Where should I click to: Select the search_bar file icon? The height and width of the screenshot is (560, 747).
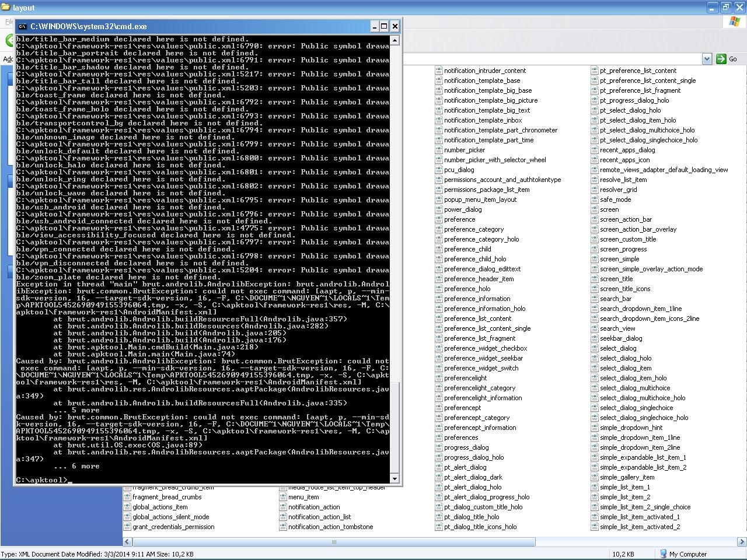pos(595,299)
